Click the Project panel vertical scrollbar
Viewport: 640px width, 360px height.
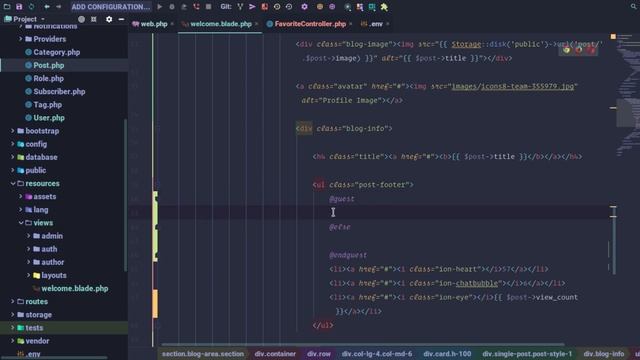point(125,194)
